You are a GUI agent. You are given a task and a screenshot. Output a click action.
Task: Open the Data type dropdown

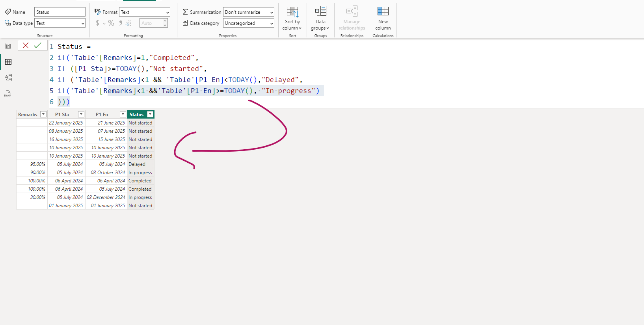point(60,23)
